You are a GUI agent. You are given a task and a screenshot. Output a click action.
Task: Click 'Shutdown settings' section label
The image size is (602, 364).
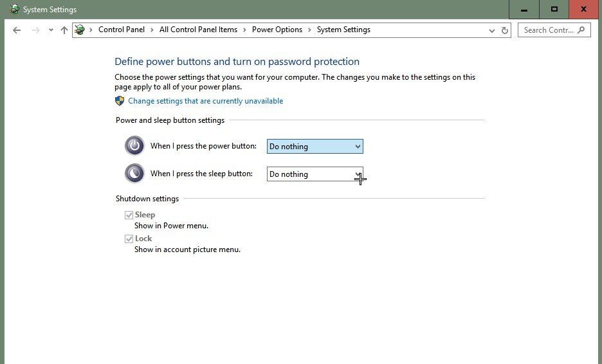tap(147, 199)
